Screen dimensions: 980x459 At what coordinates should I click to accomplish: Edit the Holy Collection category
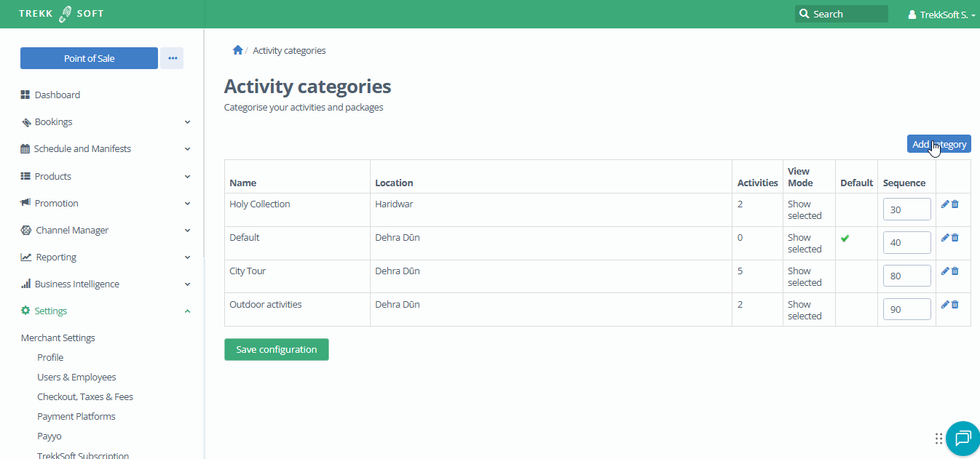click(x=944, y=204)
